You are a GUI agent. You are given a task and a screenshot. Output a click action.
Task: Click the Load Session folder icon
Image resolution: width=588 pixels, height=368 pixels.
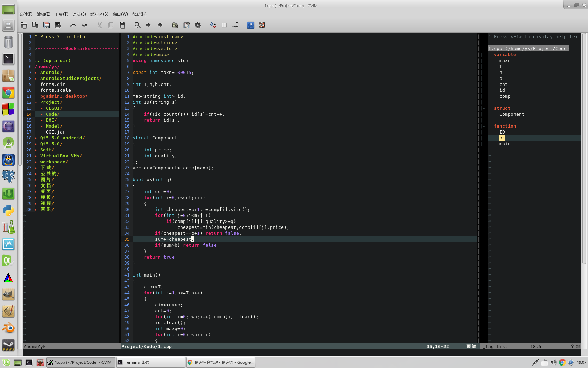click(175, 25)
